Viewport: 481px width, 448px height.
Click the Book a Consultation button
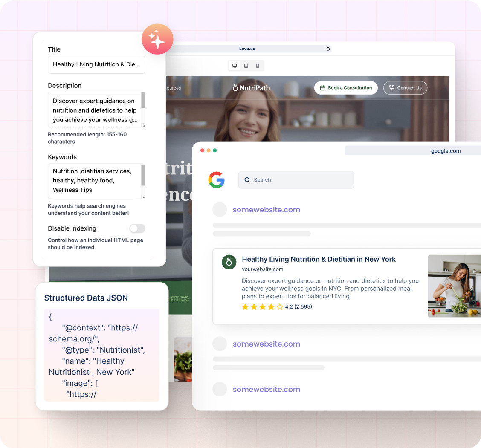tap(346, 88)
